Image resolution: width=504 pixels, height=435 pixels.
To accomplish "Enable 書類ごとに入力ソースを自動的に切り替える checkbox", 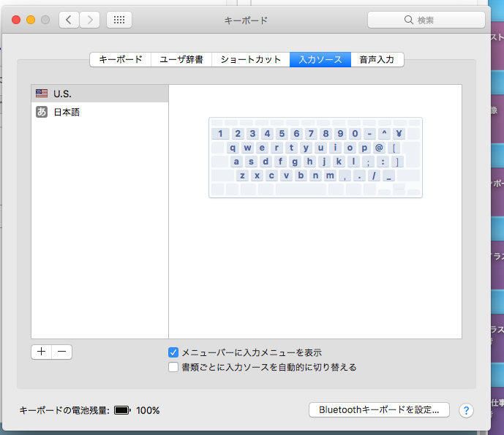I will point(173,367).
